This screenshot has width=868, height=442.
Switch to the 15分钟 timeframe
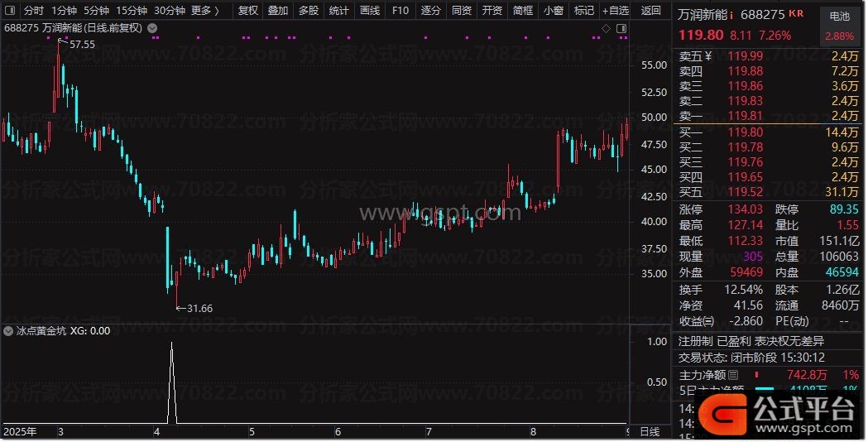point(132,11)
